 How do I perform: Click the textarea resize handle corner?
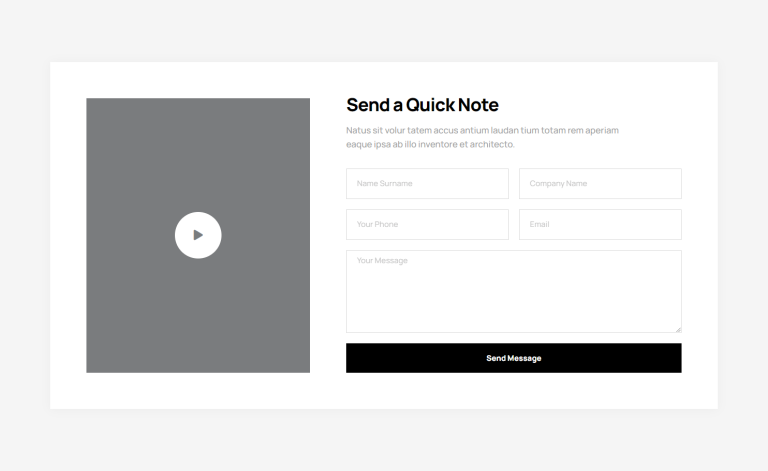coord(677,328)
